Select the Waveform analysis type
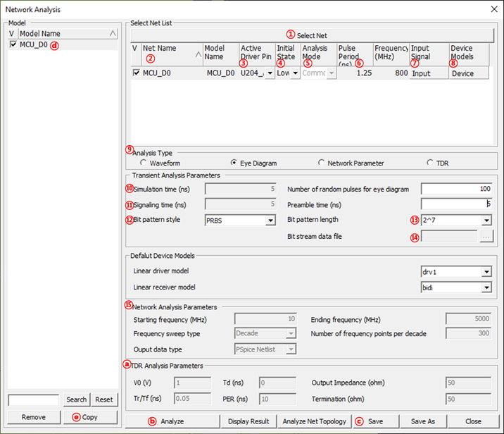 pos(144,163)
